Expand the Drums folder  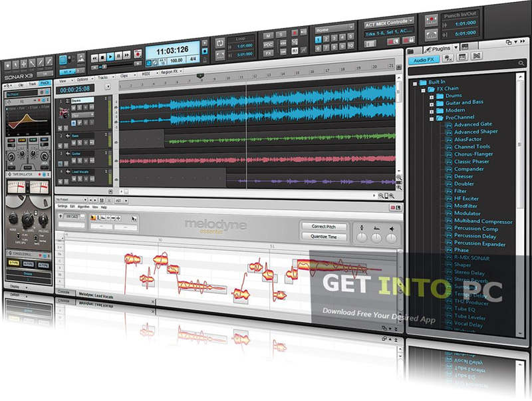pyautogui.click(x=432, y=97)
